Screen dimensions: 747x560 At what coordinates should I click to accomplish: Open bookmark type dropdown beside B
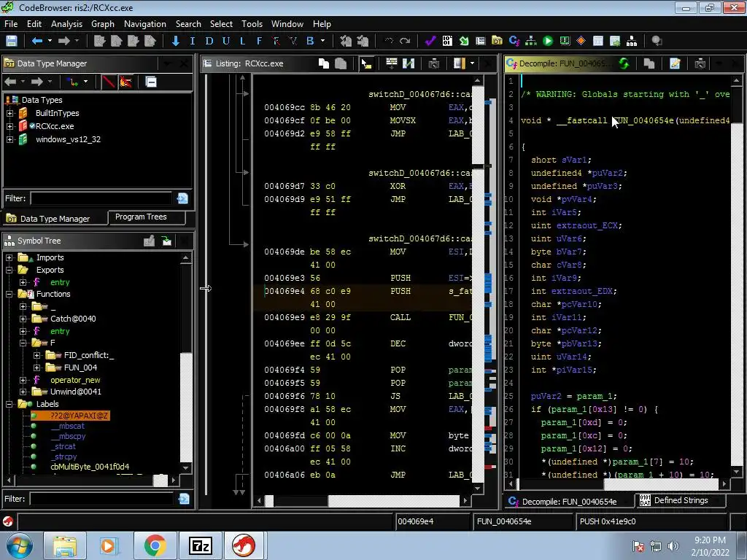click(322, 41)
